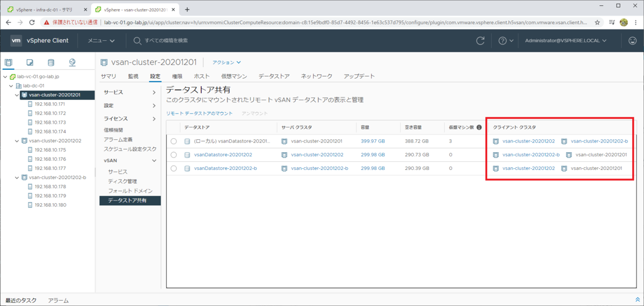
Task: Open Hosts and Clusters inventory view icon
Action: tap(8, 62)
